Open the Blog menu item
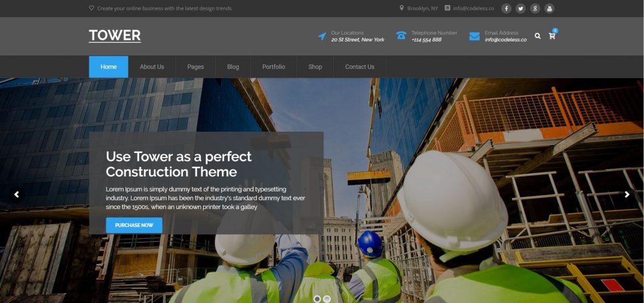 233,67
